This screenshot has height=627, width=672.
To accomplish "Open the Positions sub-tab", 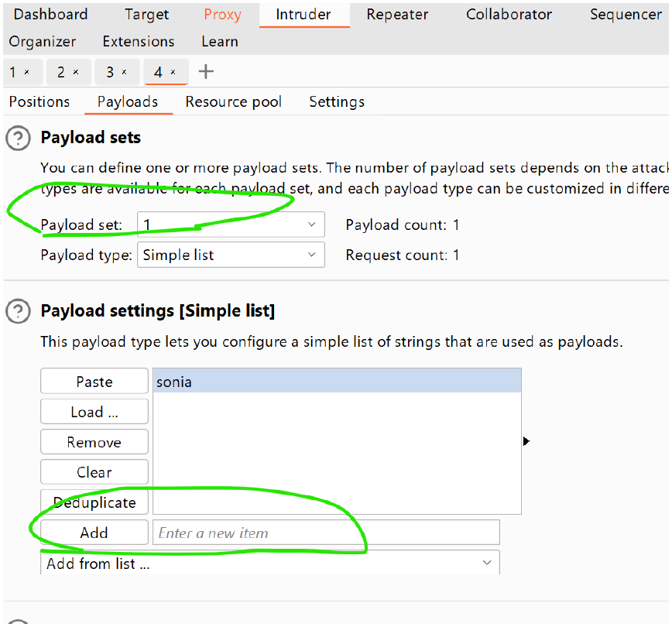I will click(39, 102).
